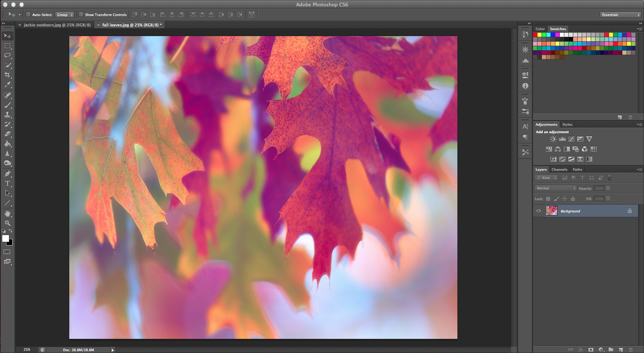Click the 25% zoom level field
644x353 pixels.
tap(27, 350)
